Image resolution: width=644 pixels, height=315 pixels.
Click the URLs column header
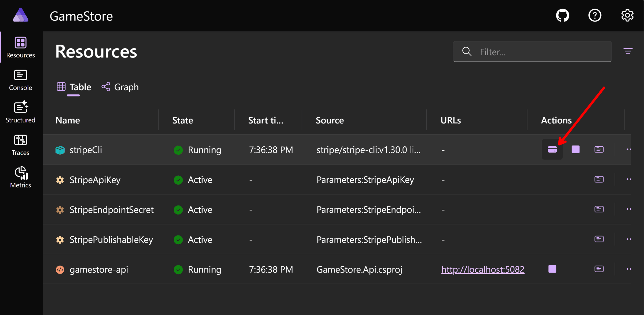(451, 120)
